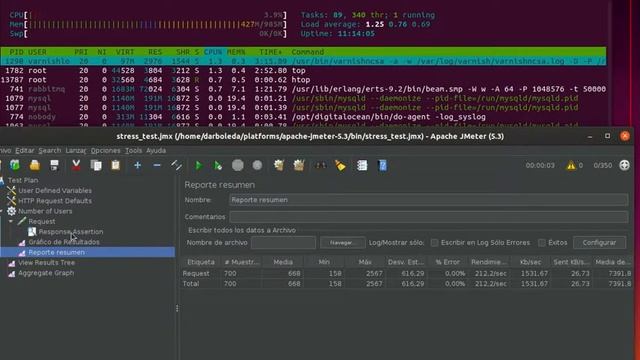Select HTTP Request Defaults tree item
The width and height of the screenshot is (640, 360).
tap(55, 201)
